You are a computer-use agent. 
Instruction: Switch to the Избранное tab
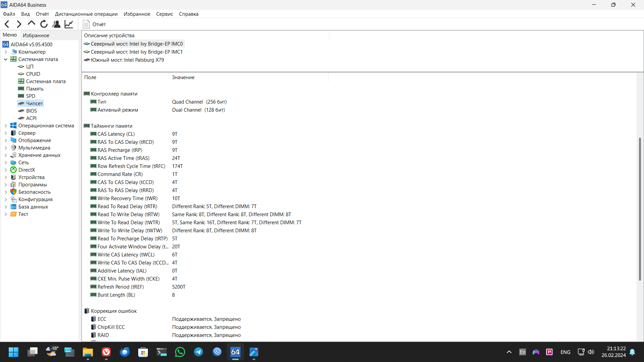pos(36,36)
